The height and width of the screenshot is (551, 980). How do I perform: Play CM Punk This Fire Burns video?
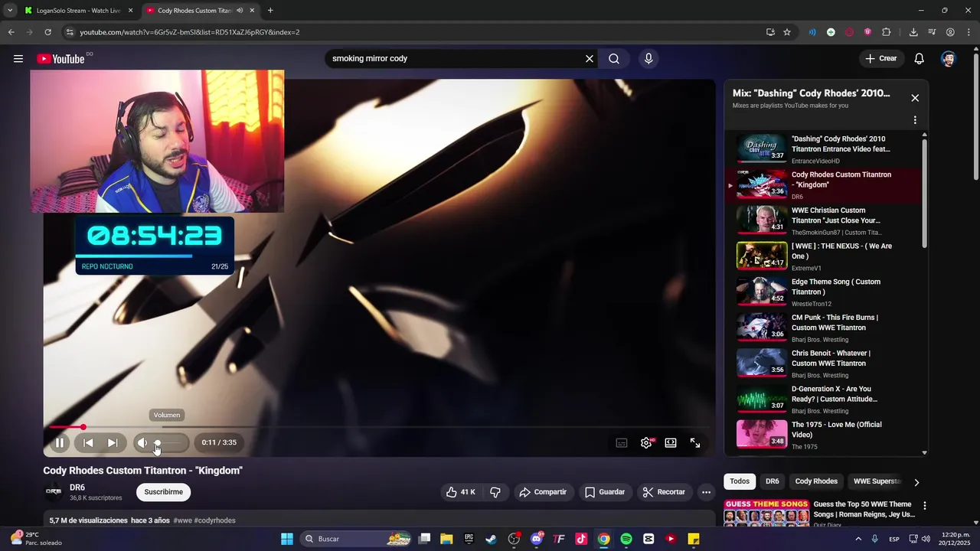(x=822, y=328)
